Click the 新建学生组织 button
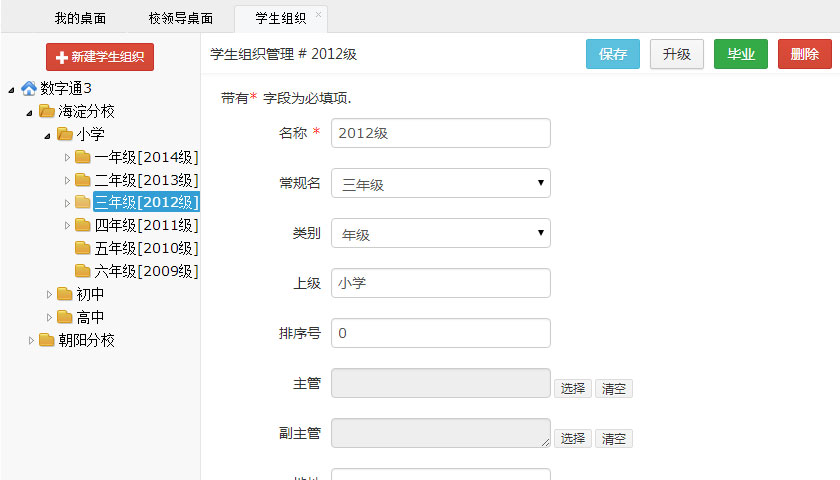This screenshot has width=840, height=480. point(100,57)
